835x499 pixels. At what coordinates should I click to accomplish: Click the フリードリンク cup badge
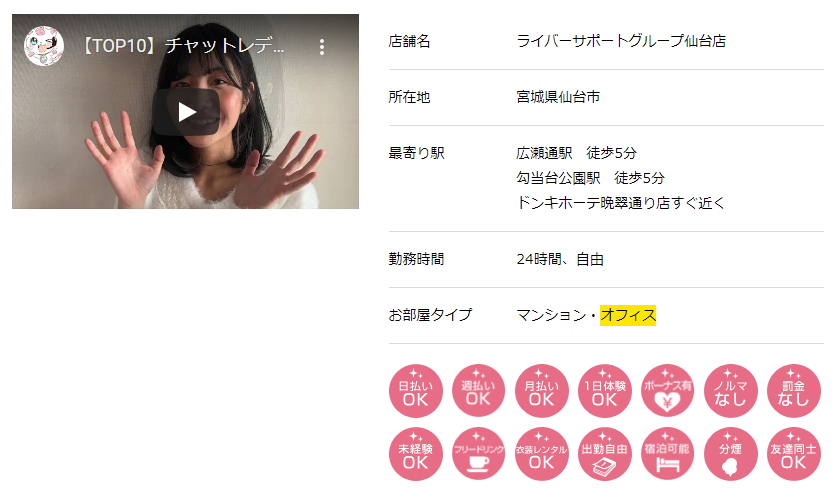[478, 454]
